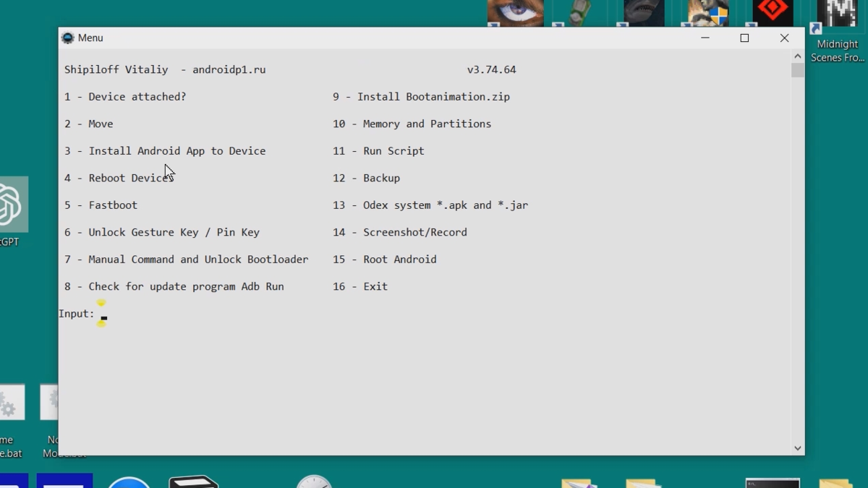Click "15 - Root Android" entry
Viewport: 868px width, 488px height.
tap(385, 260)
